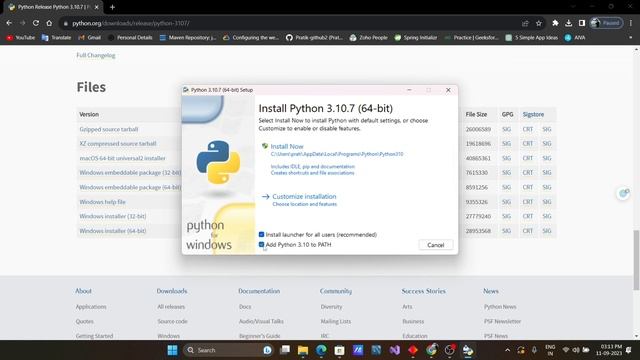
Task: Open Windows Start menu
Action: [x=173, y=350]
